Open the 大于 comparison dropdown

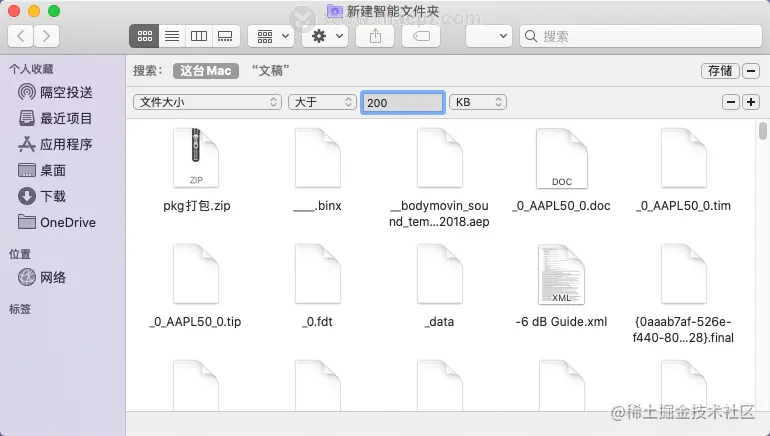pos(322,102)
